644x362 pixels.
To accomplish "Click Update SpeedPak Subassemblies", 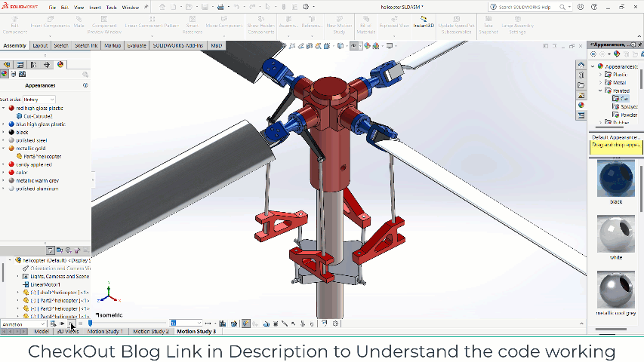I will (x=456, y=25).
